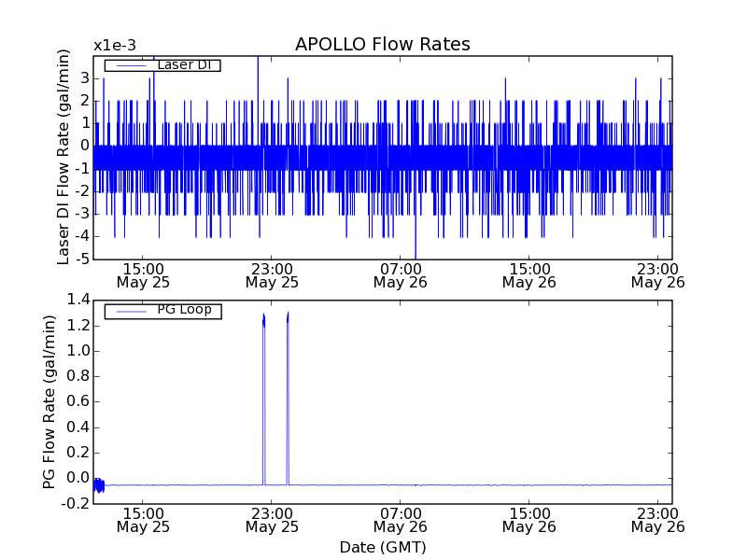
Task: Click the Date (GMT) x-axis label
Action: pos(382,547)
